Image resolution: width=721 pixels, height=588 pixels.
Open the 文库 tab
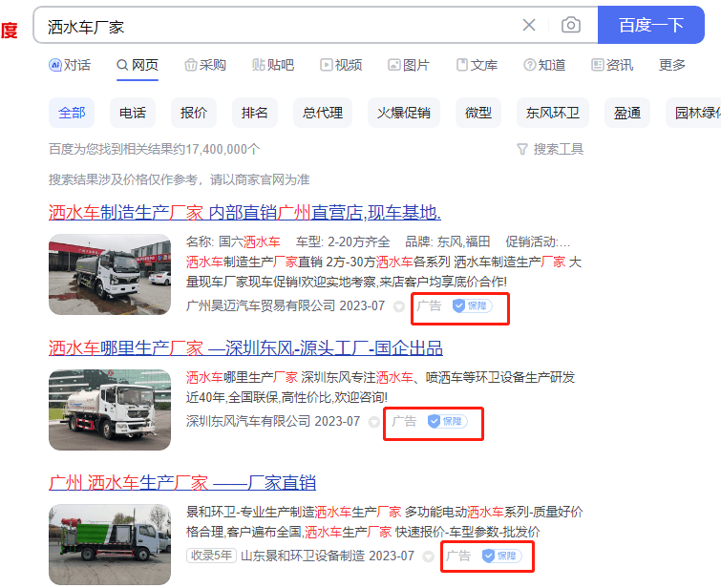(x=477, y=65)
